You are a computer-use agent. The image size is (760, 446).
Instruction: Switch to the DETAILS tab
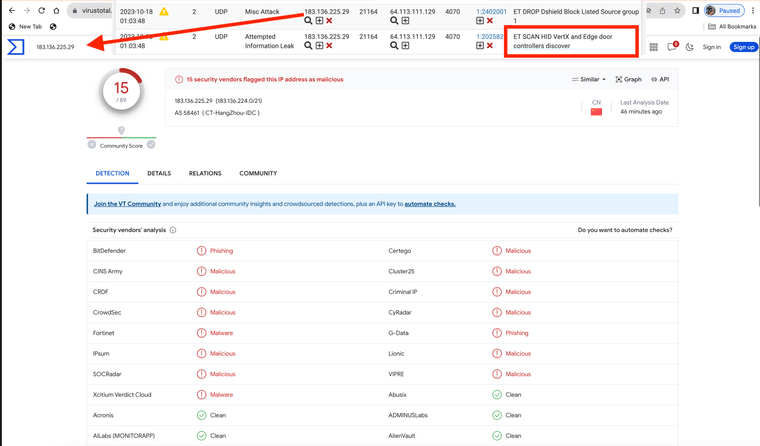click(x=159, y=173)
